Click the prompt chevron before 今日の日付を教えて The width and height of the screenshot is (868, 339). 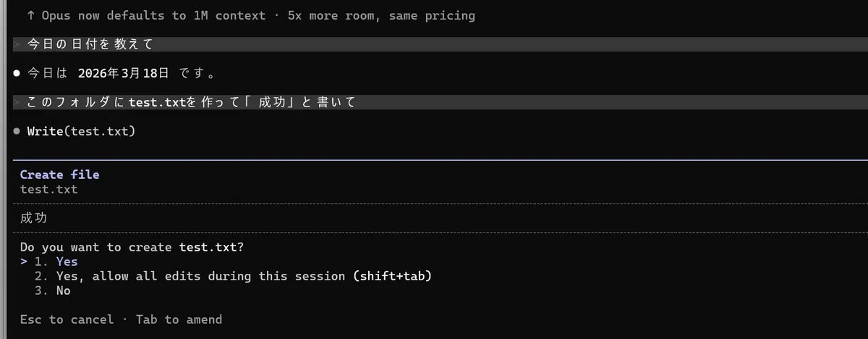(x=17, y=45)
